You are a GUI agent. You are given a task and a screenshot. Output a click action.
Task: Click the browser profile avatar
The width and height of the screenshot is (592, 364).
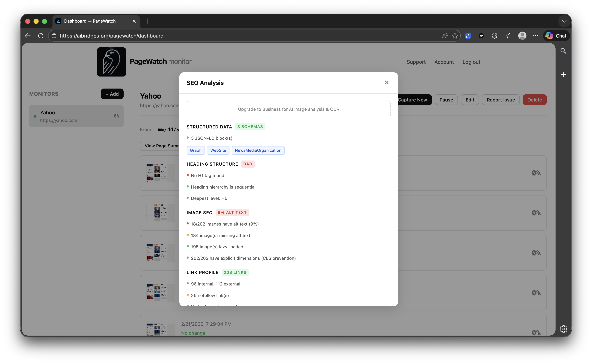(x=522, y=36)
